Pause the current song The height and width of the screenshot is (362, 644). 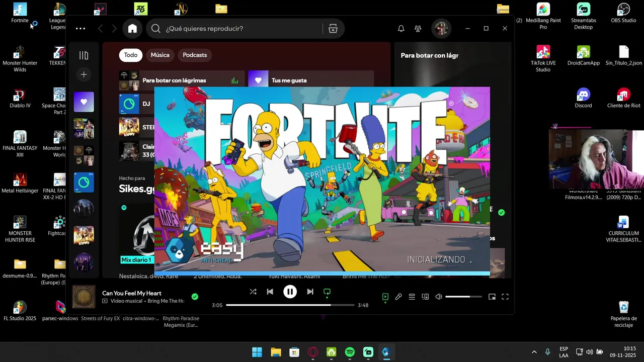[290, 292]
